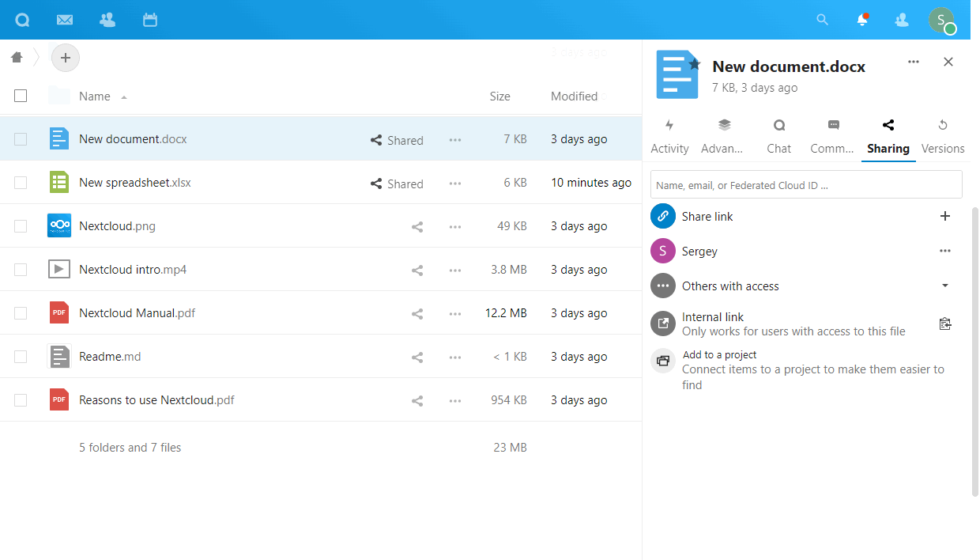Open actions menu for Nextcloud Manual.pdf
980x560 pixels.
click(454, 313)
